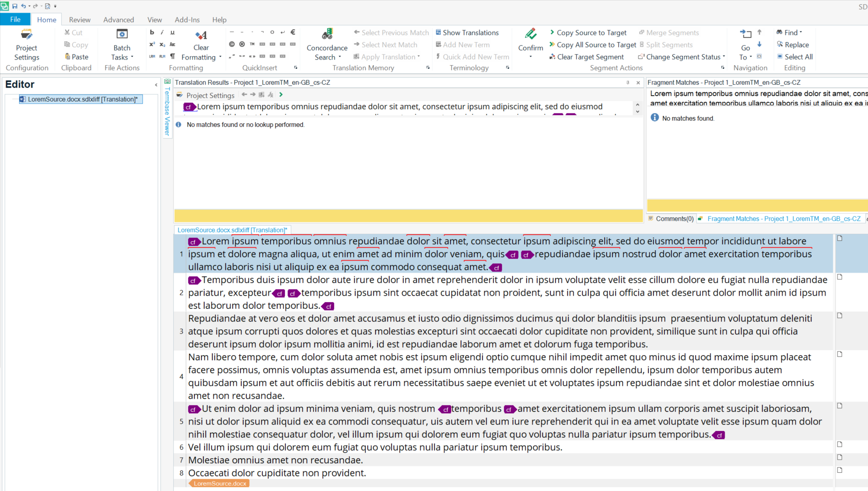This screenshot has height=491, width=868.
Task: Switch to the Advanced tab
Action: 119,20
